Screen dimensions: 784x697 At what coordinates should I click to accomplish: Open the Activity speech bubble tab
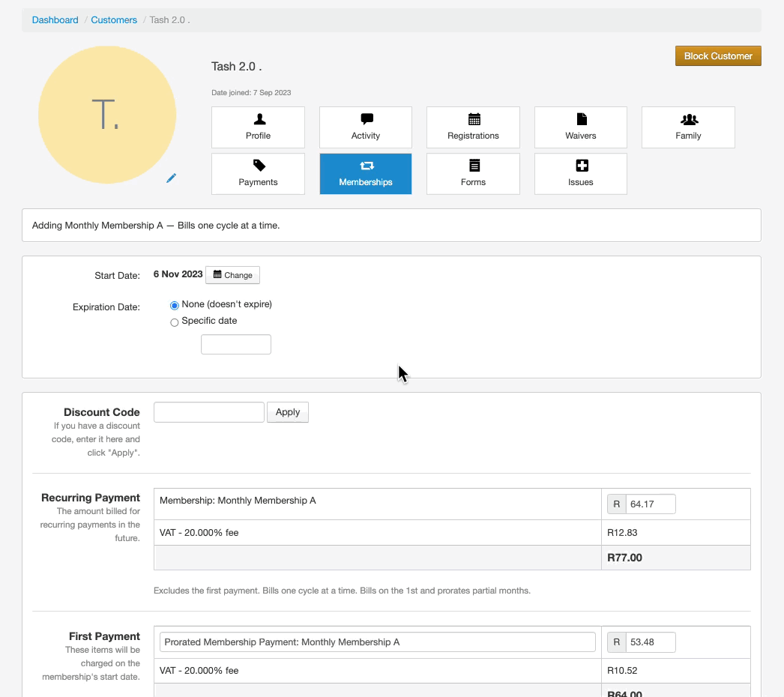(365, 127)
